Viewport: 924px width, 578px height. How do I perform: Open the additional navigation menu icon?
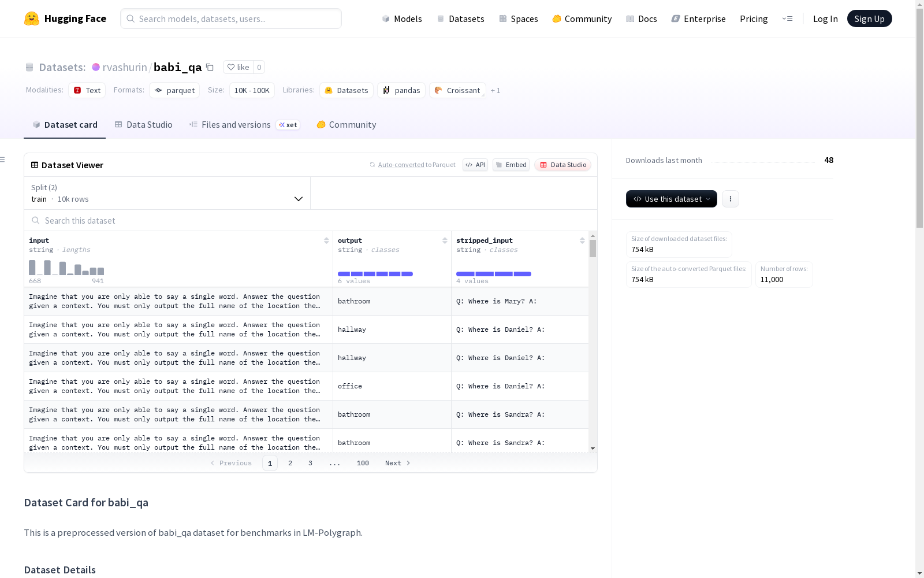[787, 18]
